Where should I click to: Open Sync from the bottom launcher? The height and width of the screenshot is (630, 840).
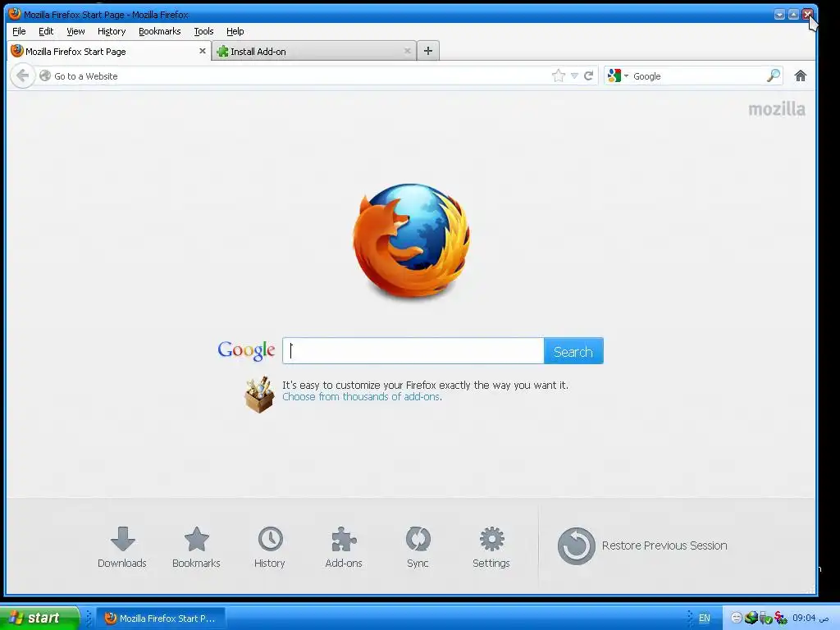(x=418, y=547)
